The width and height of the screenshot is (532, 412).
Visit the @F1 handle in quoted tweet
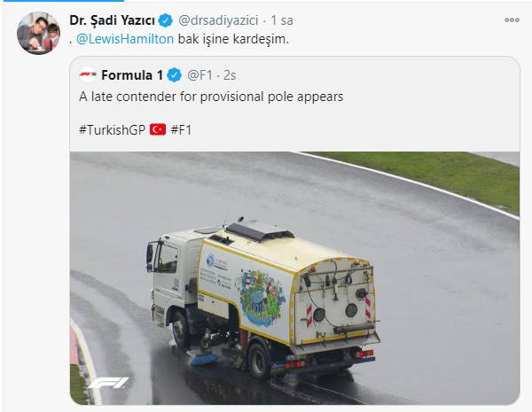coord(198,74)
